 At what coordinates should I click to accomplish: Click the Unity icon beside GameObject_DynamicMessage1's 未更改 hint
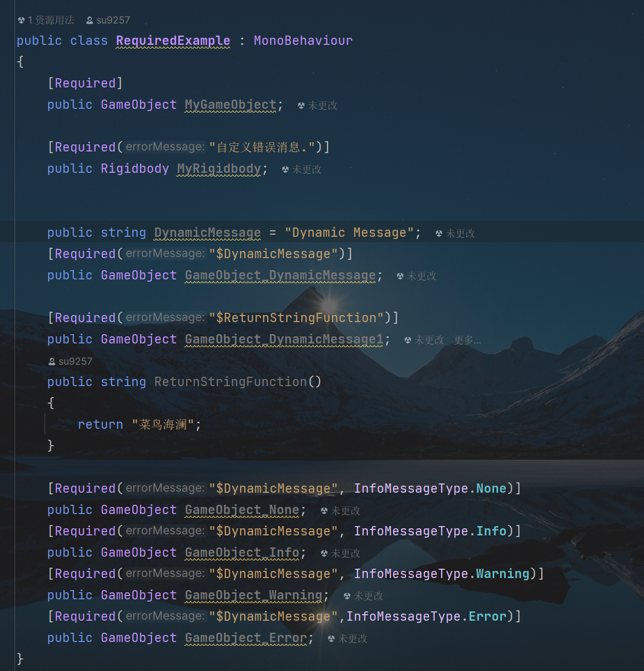tap(408, 340)
